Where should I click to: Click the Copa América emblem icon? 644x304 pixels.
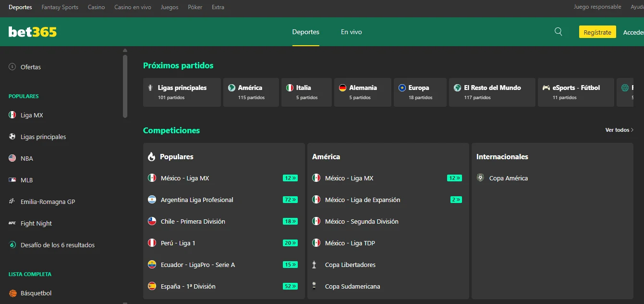[481, 178]
